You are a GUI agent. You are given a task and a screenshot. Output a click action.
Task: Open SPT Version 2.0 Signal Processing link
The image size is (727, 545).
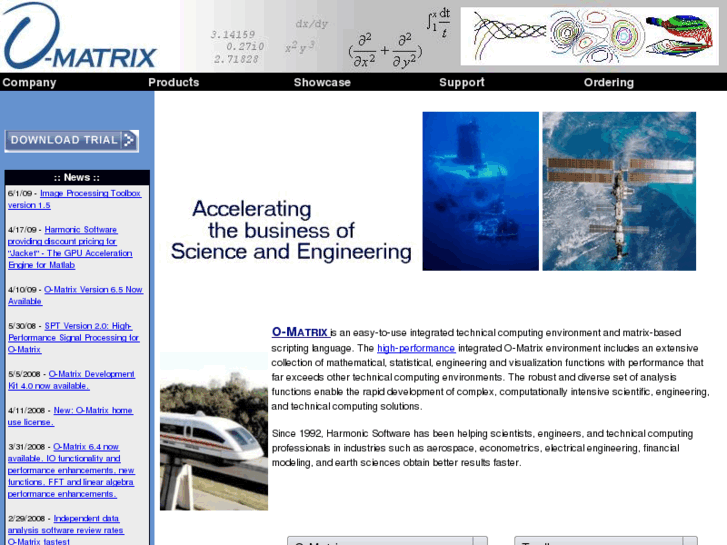pos(73,337)
